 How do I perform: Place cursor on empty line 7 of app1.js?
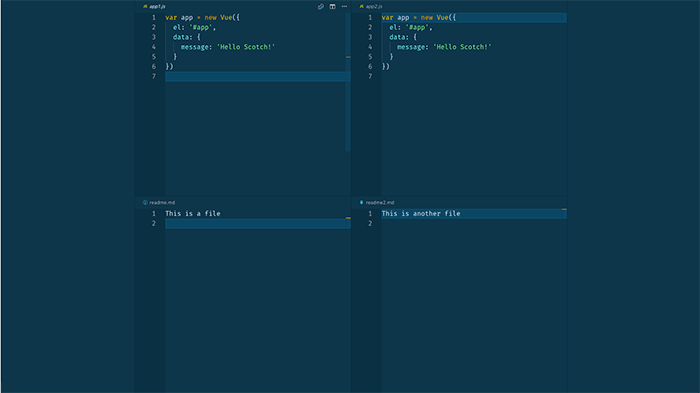tap(258, 76)
